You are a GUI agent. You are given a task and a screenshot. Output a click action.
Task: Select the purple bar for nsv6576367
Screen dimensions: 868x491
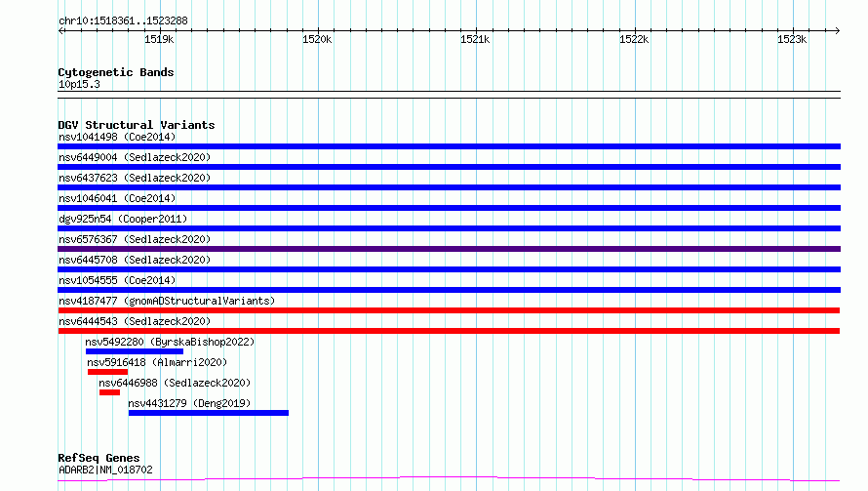point(449,249)
